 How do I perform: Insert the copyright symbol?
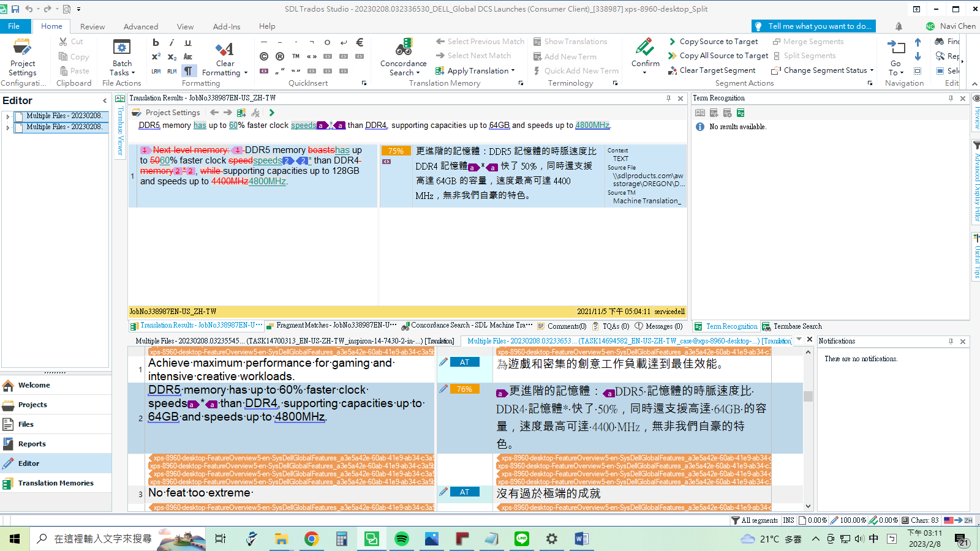coord(264,56)
